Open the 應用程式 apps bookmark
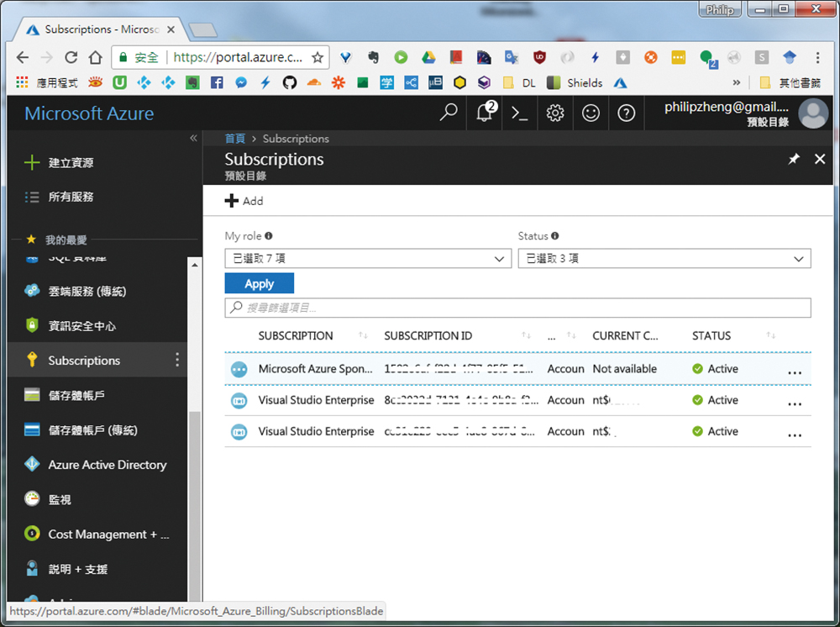 pyautogui.click(x=47, y=82)
